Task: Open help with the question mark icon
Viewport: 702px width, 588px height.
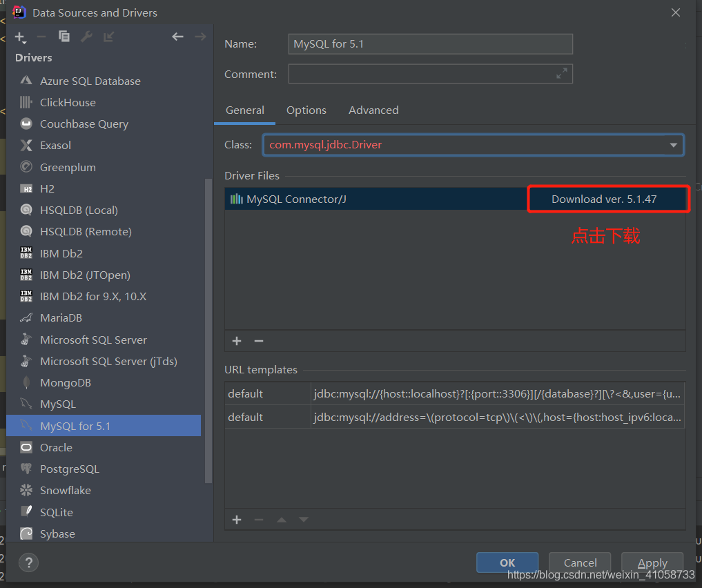Action: pos(29,562)
